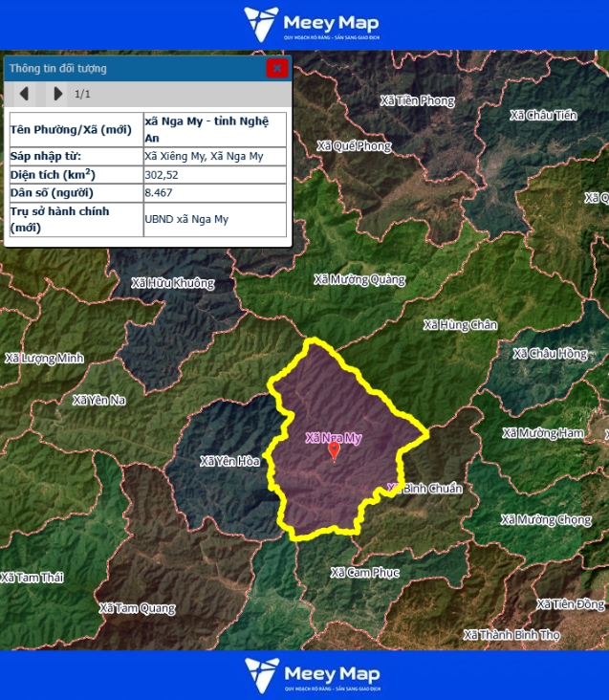The height and width of the screenshot is (700, 609).
Task: Select the Xã Yên Hòa region label
Action: (229, 461)
